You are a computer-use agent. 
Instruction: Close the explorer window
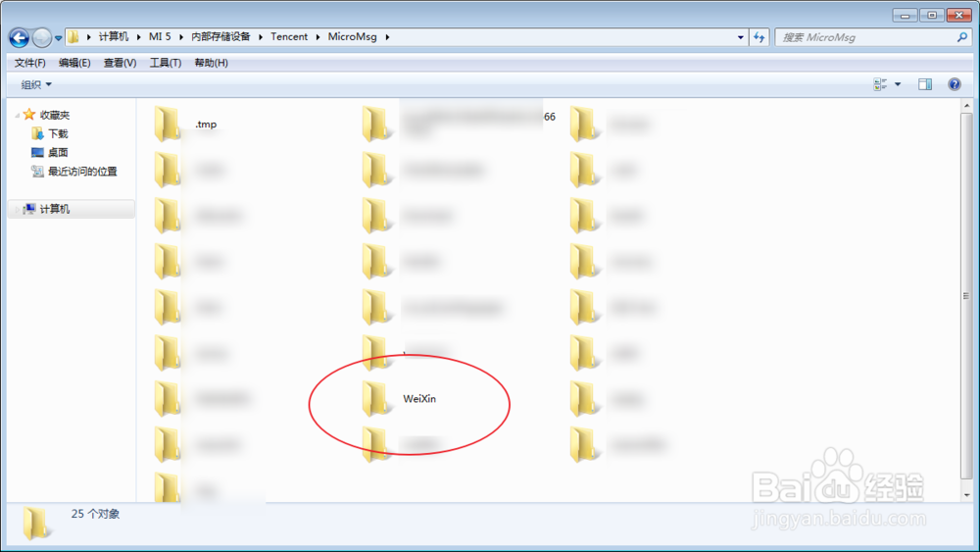point(959,15)
